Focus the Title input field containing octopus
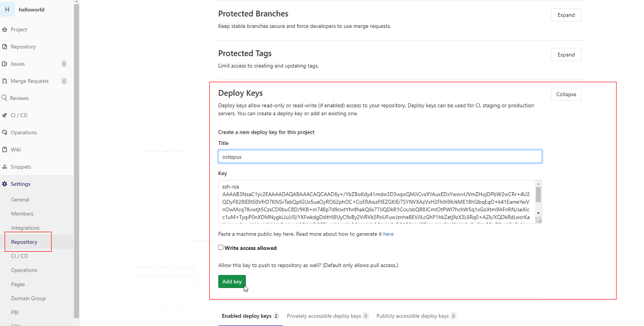Screen dimensions: 644x326 point(380,156)
